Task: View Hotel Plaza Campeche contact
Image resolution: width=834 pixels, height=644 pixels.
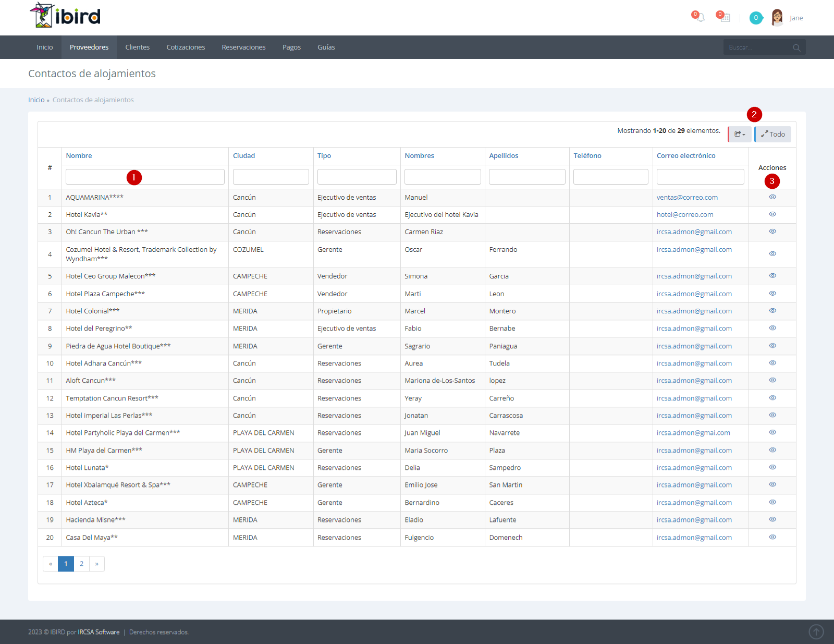Action: 772,294
